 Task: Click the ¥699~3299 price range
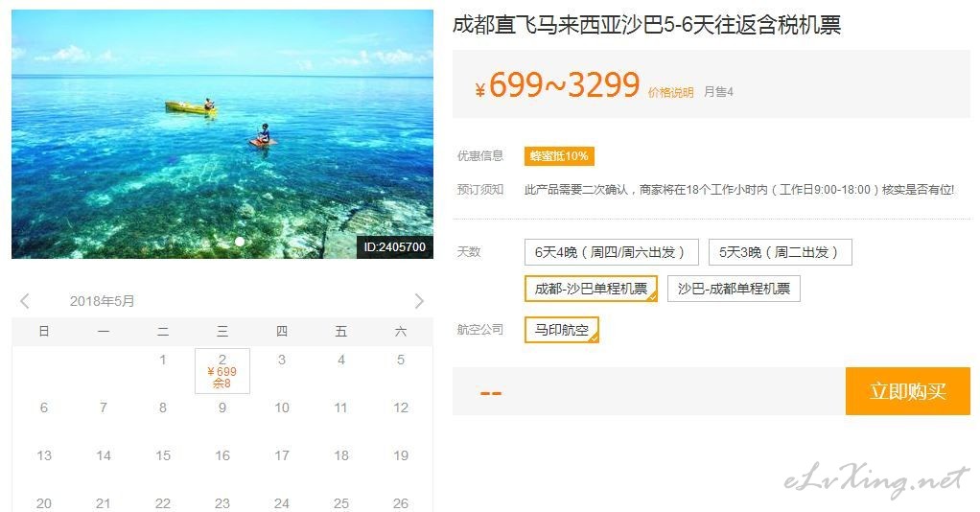click(x=557, y=85)
